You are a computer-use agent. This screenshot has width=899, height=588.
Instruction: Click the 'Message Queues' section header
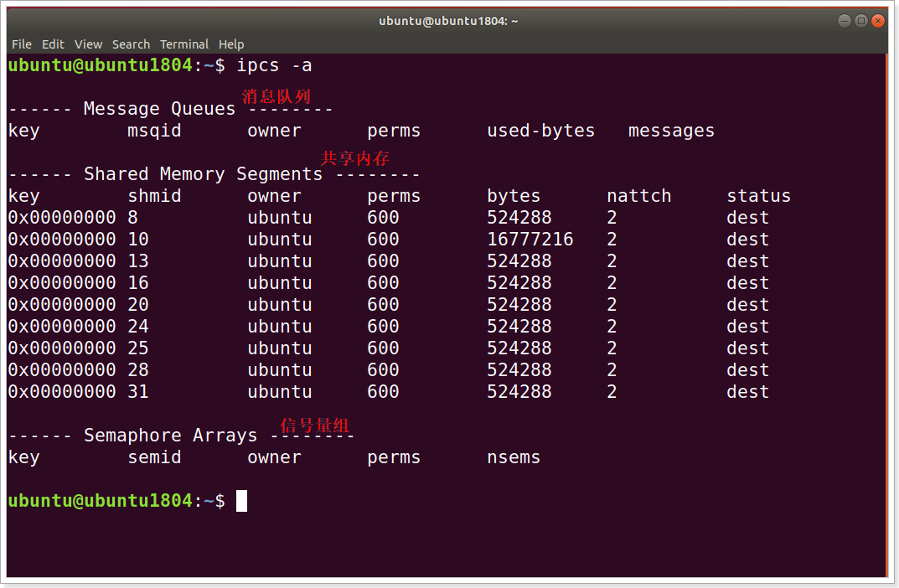[x=159, y=109]
